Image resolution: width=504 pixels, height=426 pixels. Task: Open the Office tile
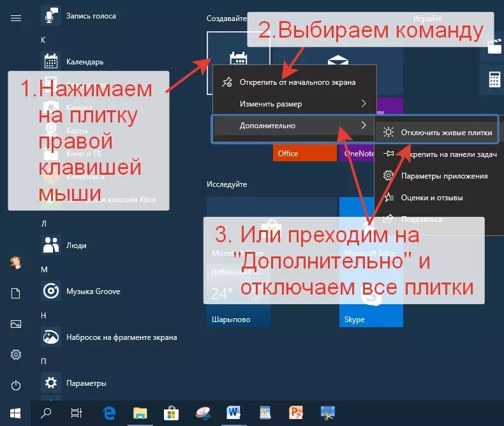point(305,152)
